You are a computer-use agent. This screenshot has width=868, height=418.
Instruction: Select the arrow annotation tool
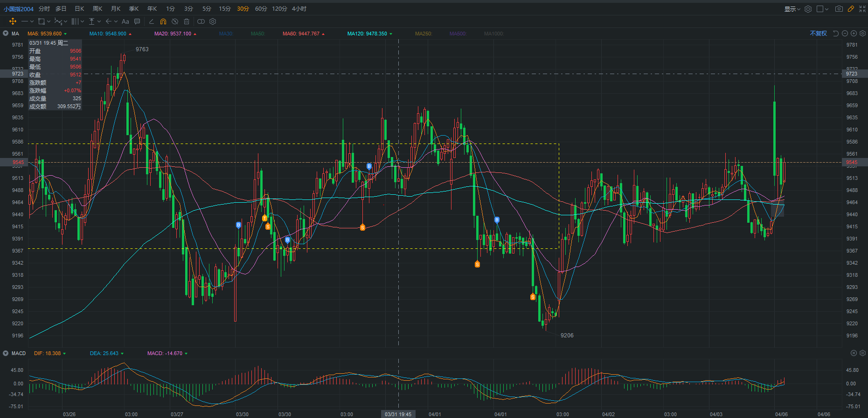109,21
